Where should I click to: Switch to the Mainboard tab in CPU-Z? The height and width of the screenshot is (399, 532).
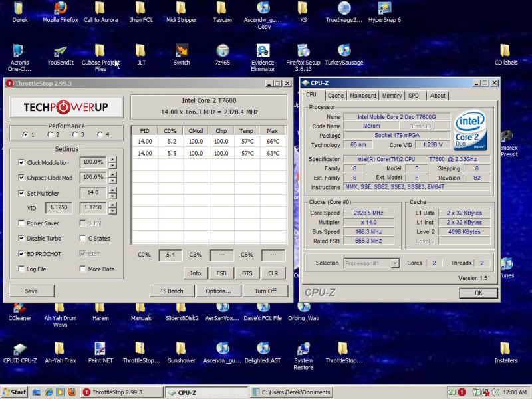click(362, 96)
